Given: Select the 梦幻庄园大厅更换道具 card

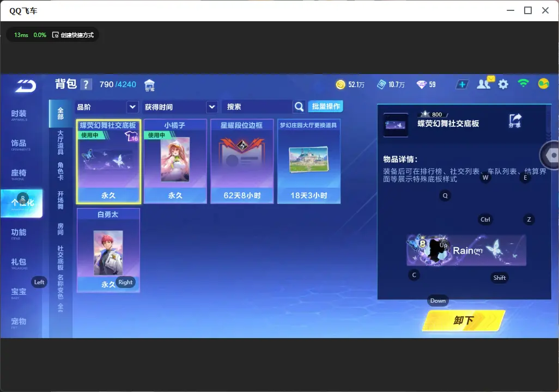Looking at the screenshot, I should 309,162.
